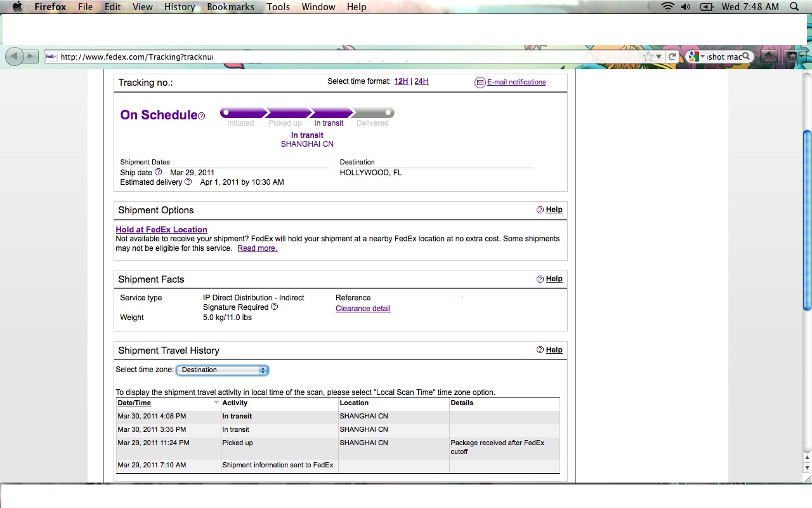
Task: Click the Location column header
Action: [x=354, y=403]
